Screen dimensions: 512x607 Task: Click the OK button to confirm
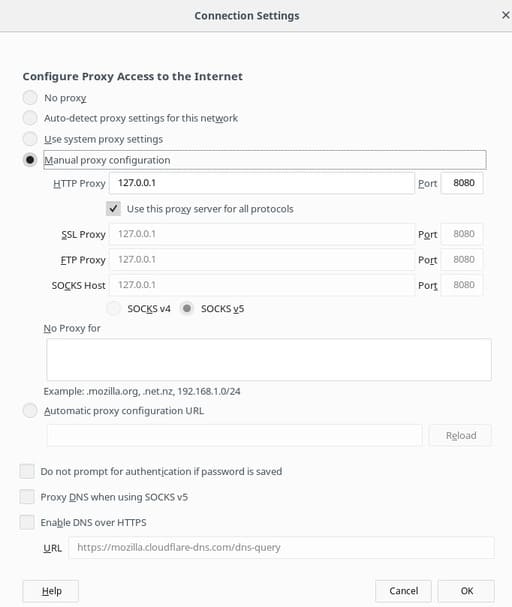[x=466, y=591]
